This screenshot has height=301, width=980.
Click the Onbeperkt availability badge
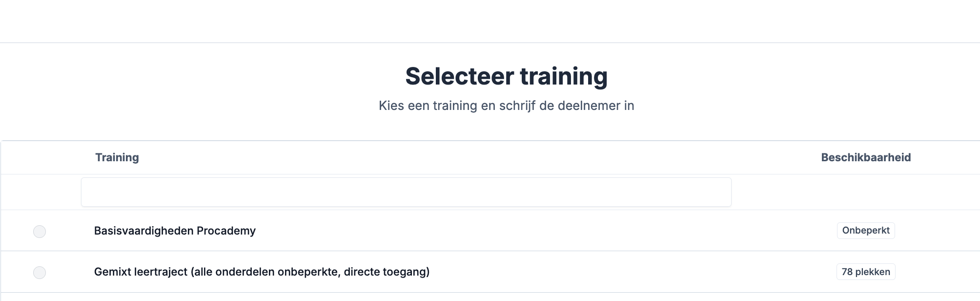[865, 230]
